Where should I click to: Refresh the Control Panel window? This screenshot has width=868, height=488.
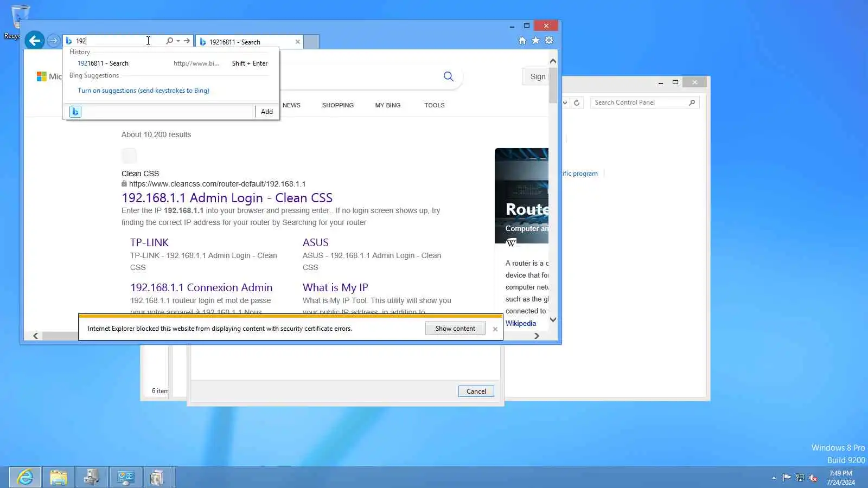pyautogui.click(x=577, y=102)
